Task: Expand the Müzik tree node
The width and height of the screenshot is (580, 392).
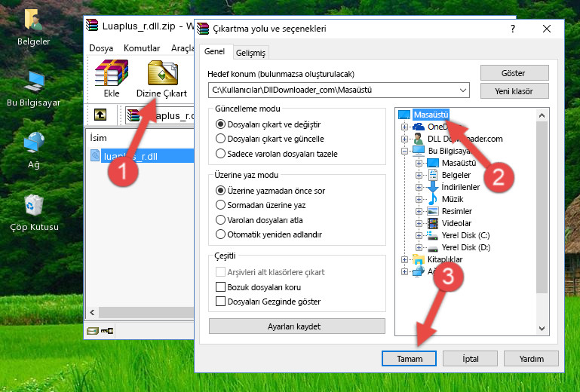Action: click(419, 199)
